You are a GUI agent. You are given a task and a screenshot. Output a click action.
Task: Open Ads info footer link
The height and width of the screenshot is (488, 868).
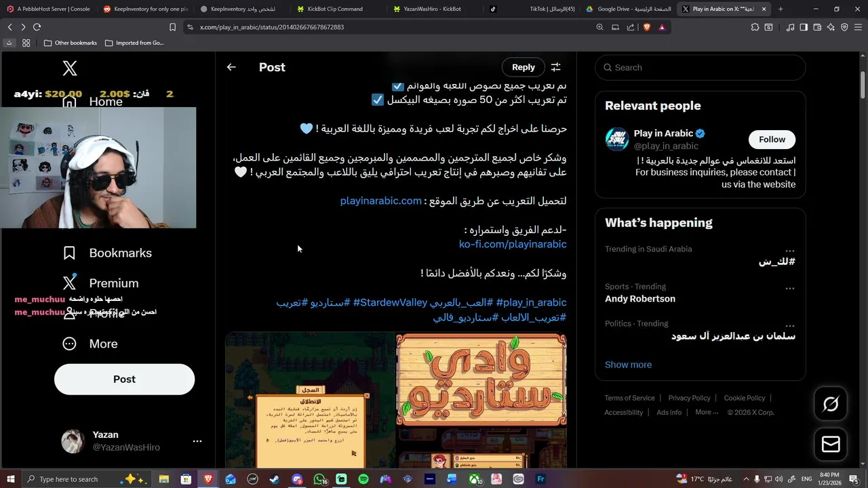[669, 412]
